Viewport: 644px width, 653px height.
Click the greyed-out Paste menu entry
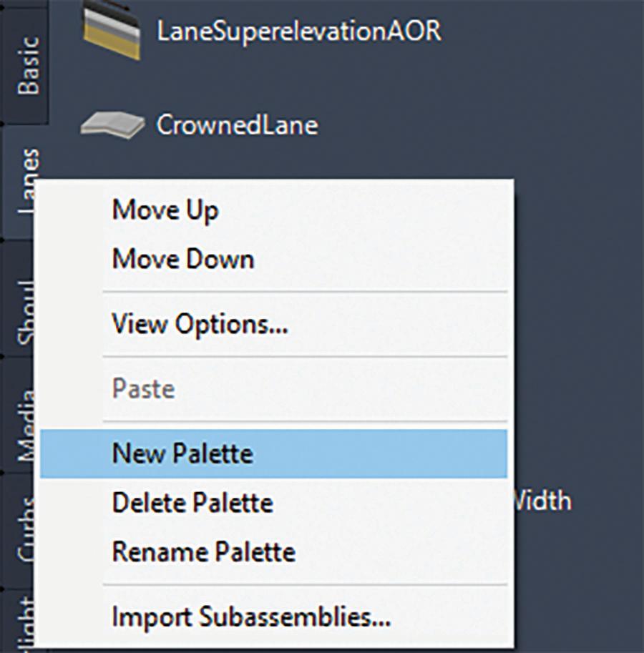click(143, 389)
